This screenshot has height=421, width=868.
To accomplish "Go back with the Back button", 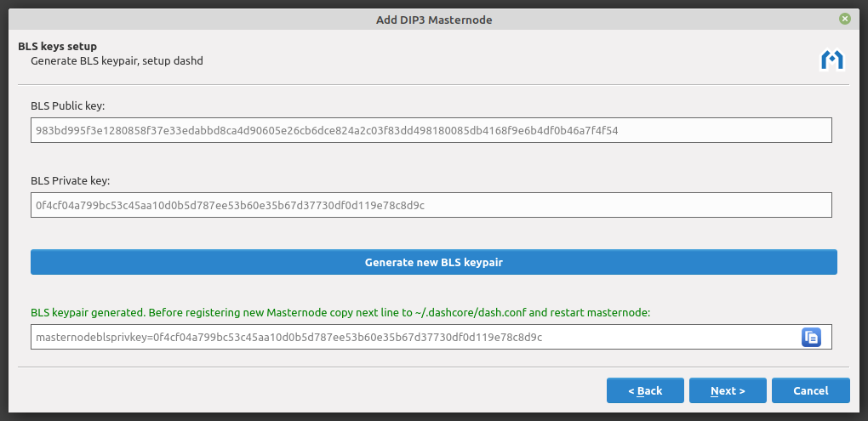I will (645, 390).
